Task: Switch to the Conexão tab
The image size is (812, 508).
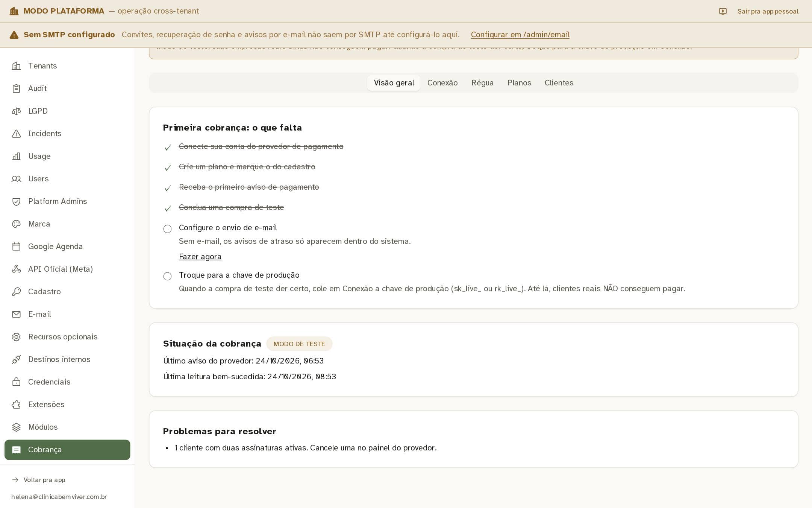Action: [x=442, y=83]
